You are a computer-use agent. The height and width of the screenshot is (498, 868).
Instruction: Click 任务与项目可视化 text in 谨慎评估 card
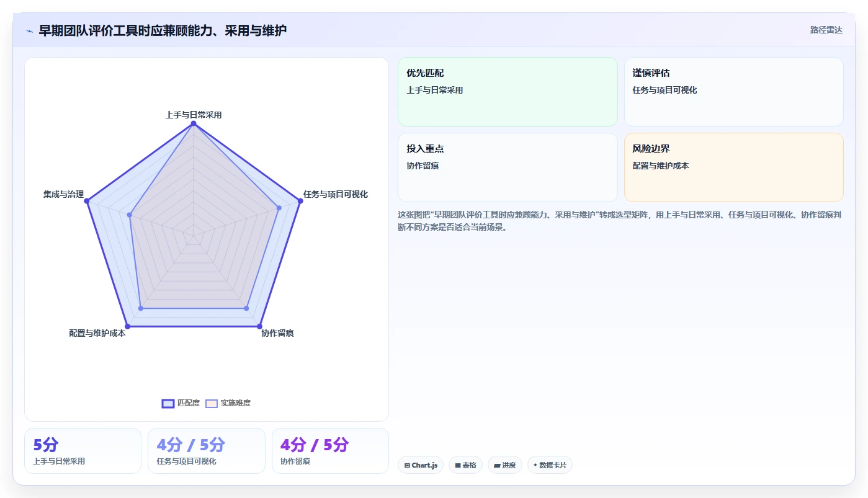click(x=664, y=90)
